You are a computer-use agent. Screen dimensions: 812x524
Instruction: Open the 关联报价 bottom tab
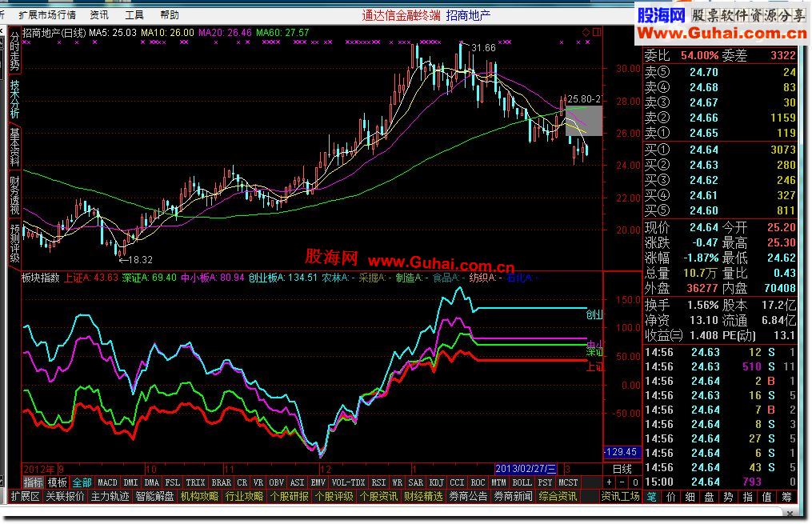pyautogui.click(x=66, y=497)
